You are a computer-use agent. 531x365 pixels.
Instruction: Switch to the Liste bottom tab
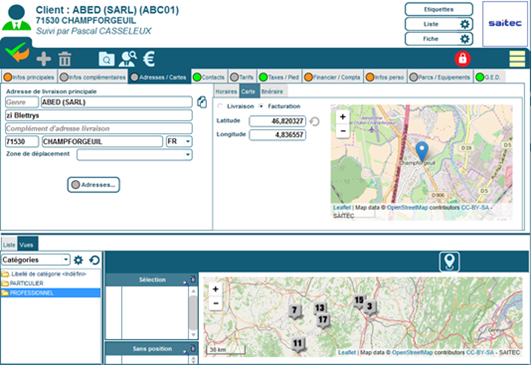pyautogui.click(x=9, y=244)
